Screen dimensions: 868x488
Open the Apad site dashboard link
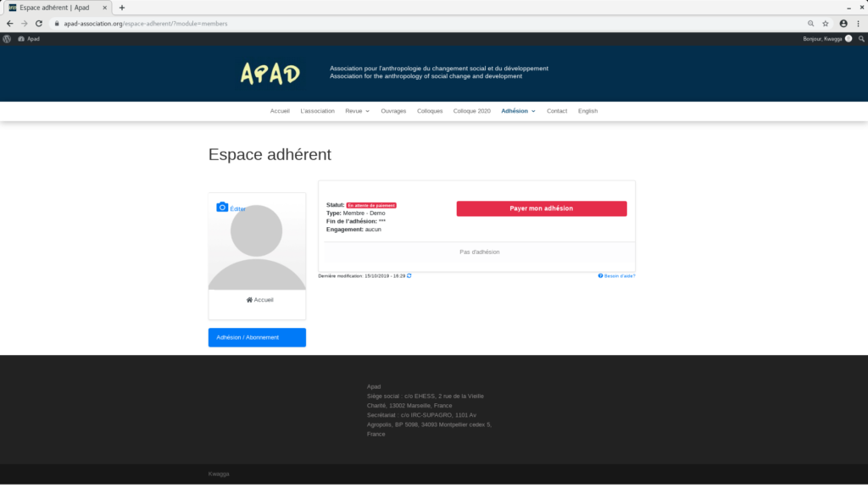pyautogui.click(x=29, y=39)
